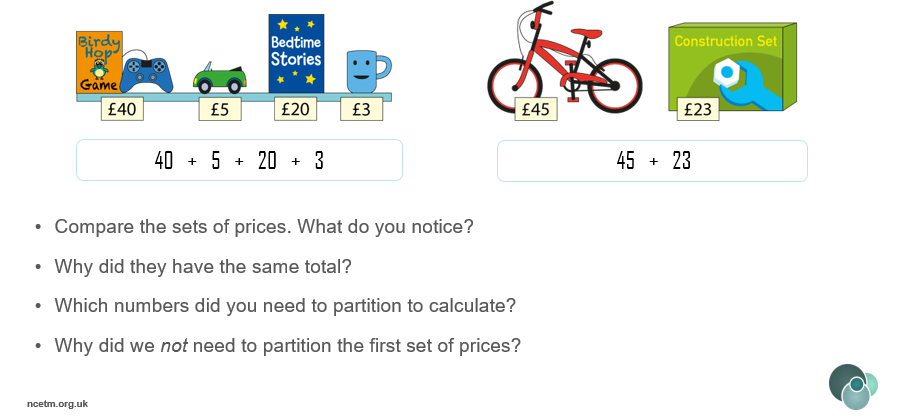
Task: Click the £40 price tag
Action: coord(122,109)
